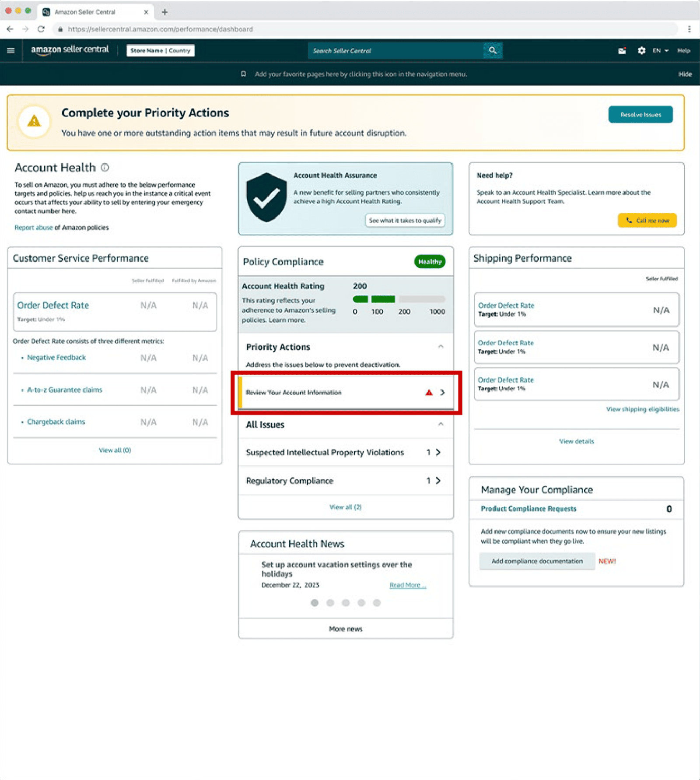Click the Review Your Account Information text
Image resolution: width=700 pixels, height=780 pixels.
(294, 393)
